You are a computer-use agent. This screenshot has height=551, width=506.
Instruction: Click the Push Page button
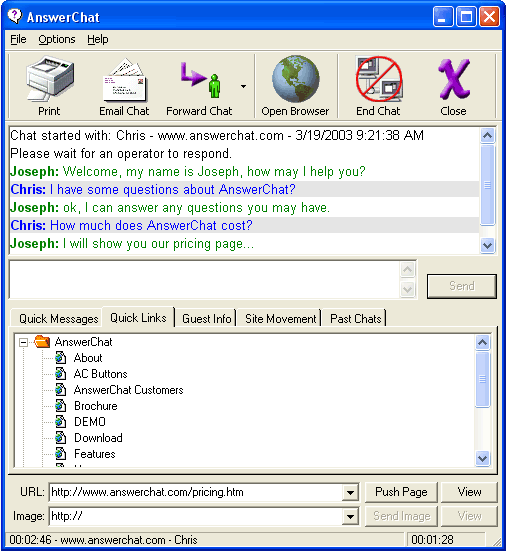coord(401,492)
